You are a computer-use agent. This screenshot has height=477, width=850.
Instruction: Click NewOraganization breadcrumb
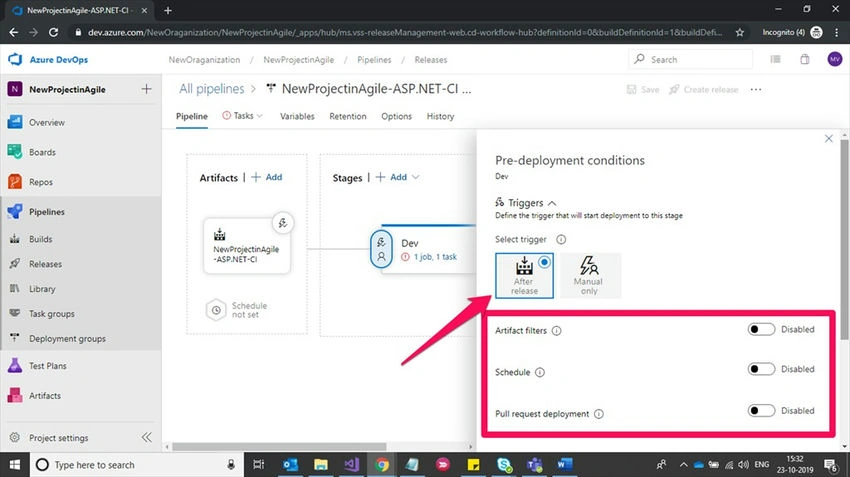(204, 60)
